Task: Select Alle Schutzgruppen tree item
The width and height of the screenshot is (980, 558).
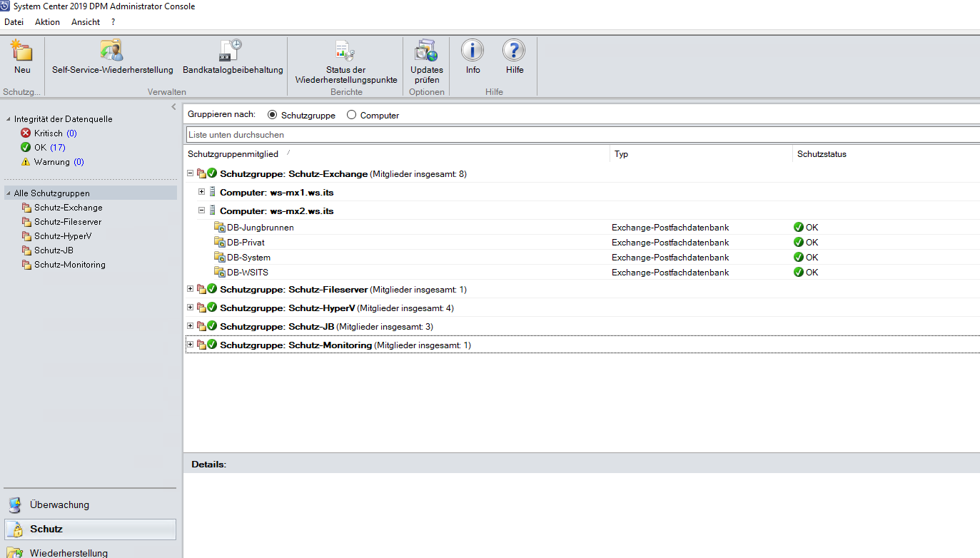Action: pyautogui.click(x=90, y=193)
